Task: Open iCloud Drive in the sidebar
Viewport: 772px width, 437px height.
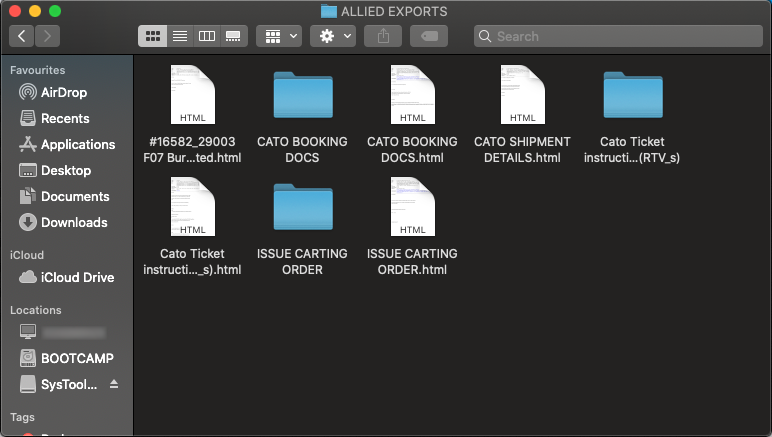Action: [66, 278]
